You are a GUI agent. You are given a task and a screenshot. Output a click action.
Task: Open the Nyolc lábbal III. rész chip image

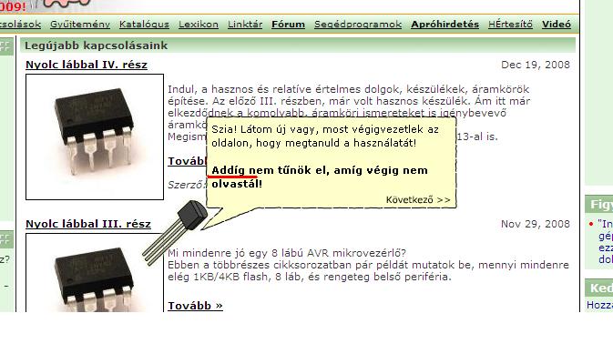[95, 273]
